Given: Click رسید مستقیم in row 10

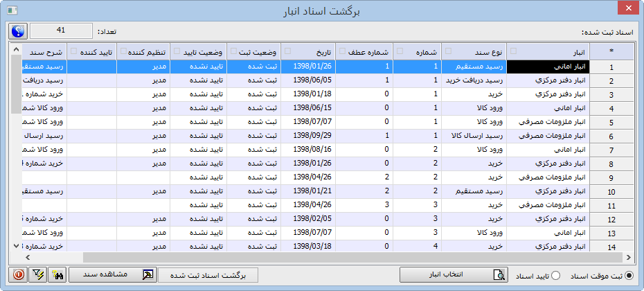Looking at the screenshot, I should click(474, 191).
